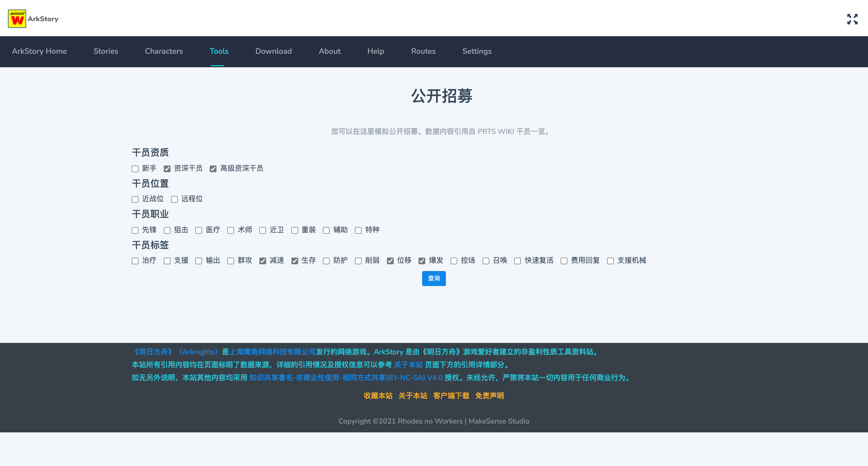Uncheck the 高级资深干员 checkbox
This screenshot has width=868, height=466.
(x=213, y=169)
